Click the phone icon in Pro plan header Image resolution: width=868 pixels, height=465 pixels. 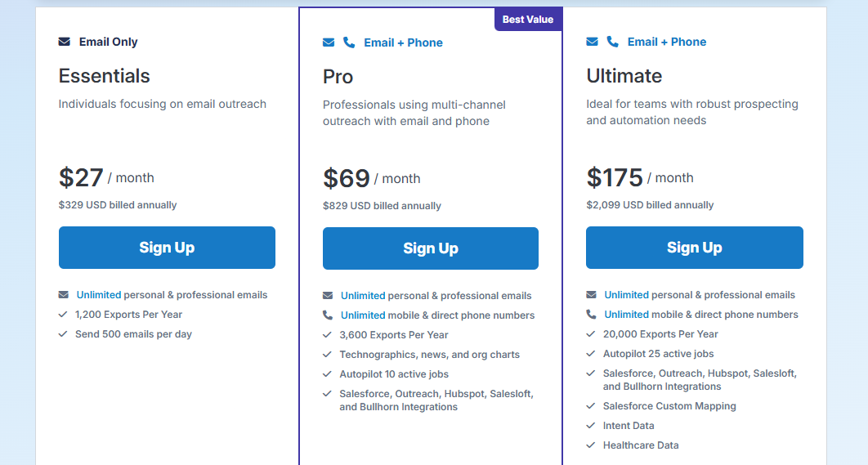pos(349,42)
